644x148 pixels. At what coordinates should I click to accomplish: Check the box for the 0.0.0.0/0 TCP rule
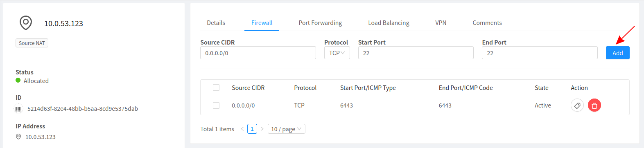point(216,105)
